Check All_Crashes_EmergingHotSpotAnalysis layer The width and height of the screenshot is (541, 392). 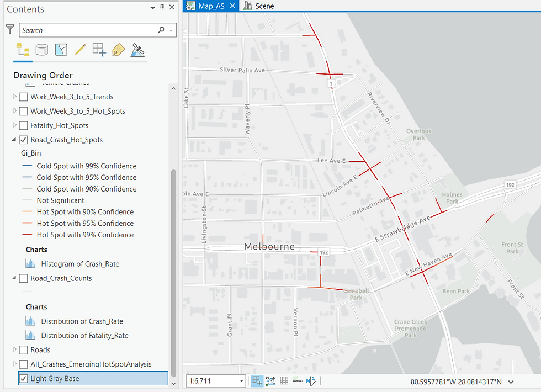pyautogui.click(x=23, y=364)
